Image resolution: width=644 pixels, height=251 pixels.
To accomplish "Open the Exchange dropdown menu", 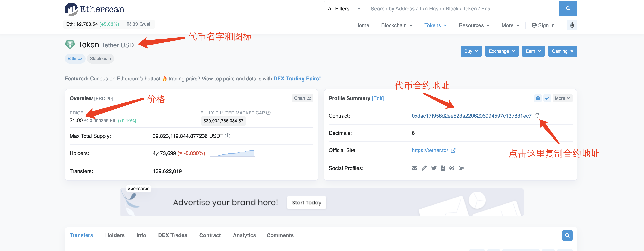I will (501, 51).
